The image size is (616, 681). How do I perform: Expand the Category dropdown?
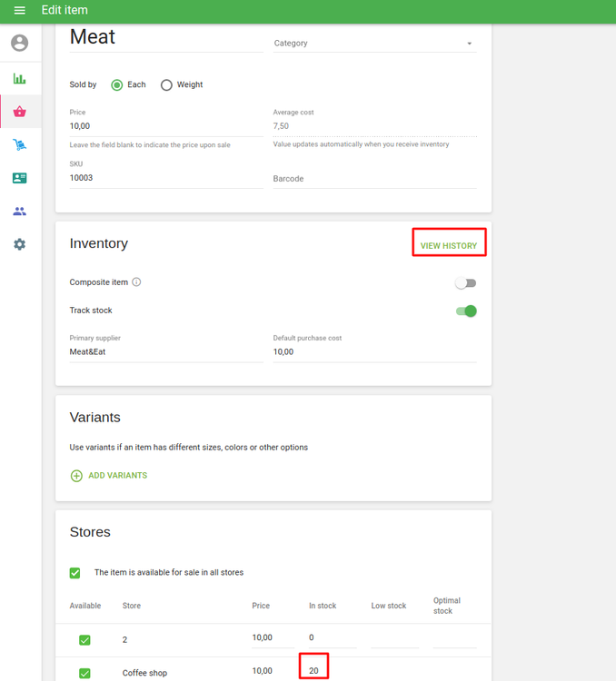[x=374, y=44]
